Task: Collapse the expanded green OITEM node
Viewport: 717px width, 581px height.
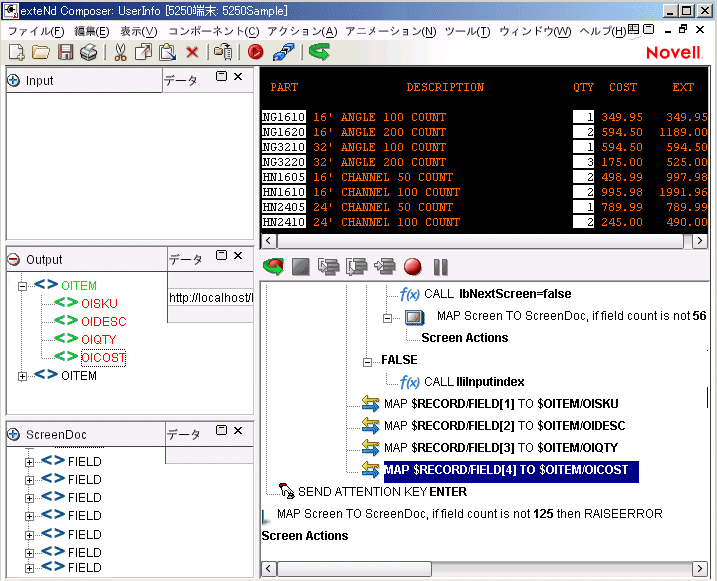Action: click(x=24, y=286)
